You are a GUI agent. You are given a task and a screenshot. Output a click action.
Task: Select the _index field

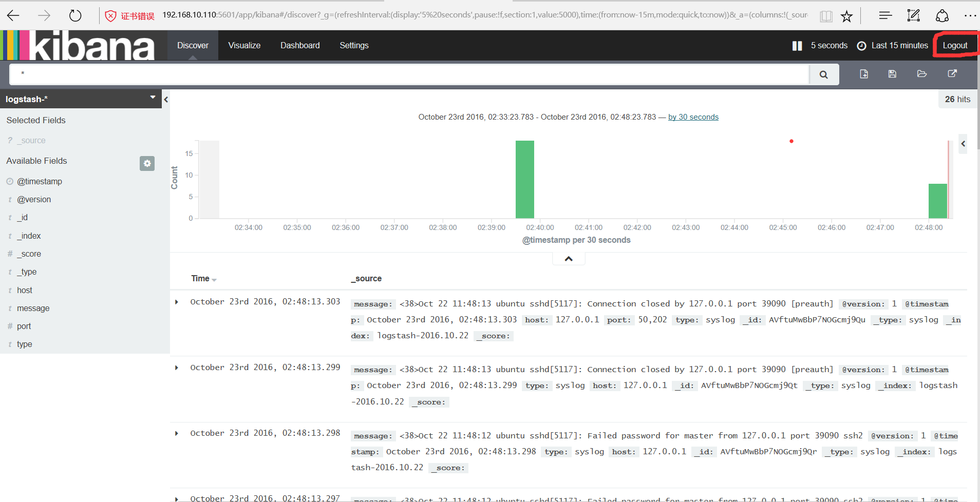[x=29, y=236]
